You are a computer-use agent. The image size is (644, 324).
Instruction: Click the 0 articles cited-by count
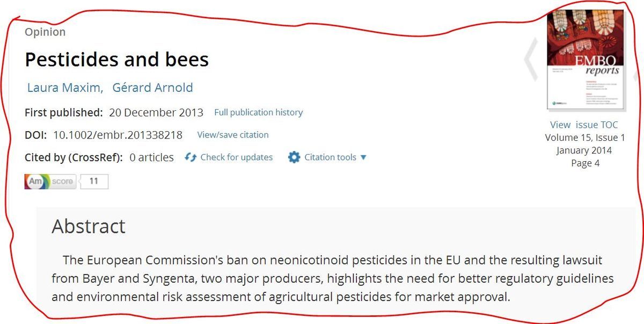152,157
